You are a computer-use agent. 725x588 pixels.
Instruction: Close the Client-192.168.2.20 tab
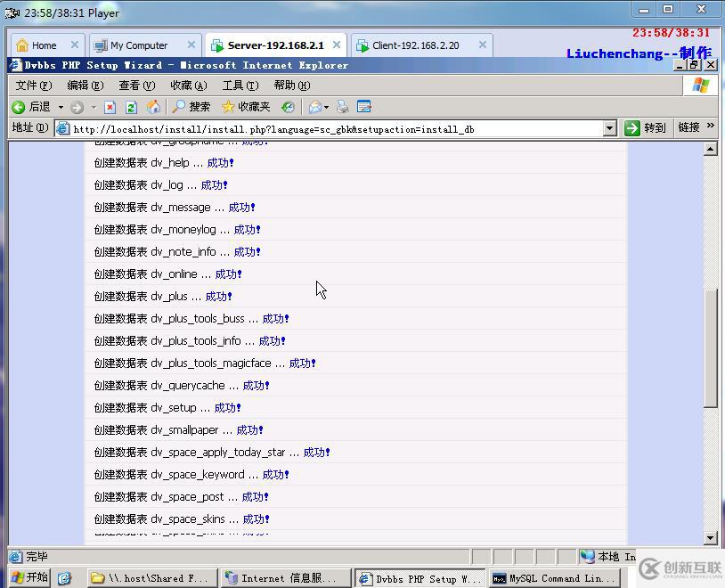click(x=482, y=45)
